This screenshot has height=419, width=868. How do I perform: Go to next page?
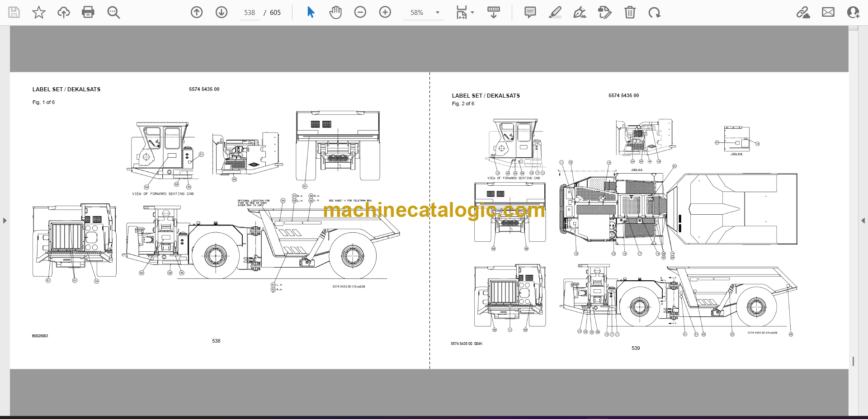coord(222,12)
